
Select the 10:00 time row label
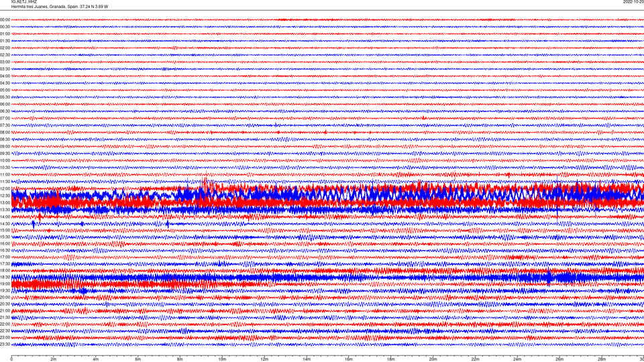[5, 160]
